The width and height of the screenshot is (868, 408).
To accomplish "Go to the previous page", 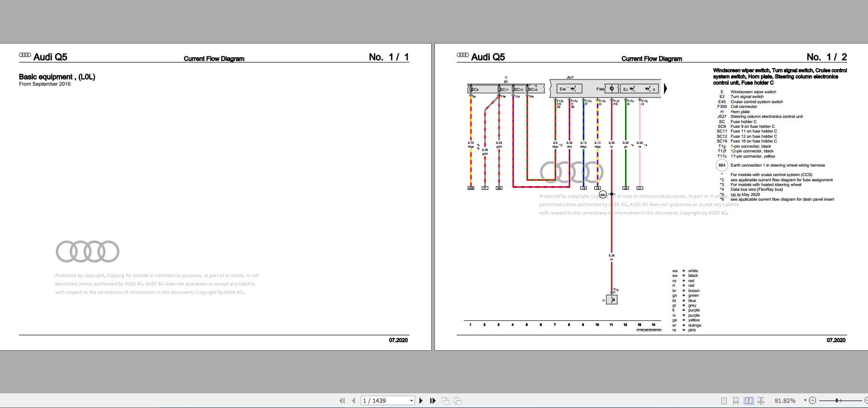I will (x=354, y=400).
